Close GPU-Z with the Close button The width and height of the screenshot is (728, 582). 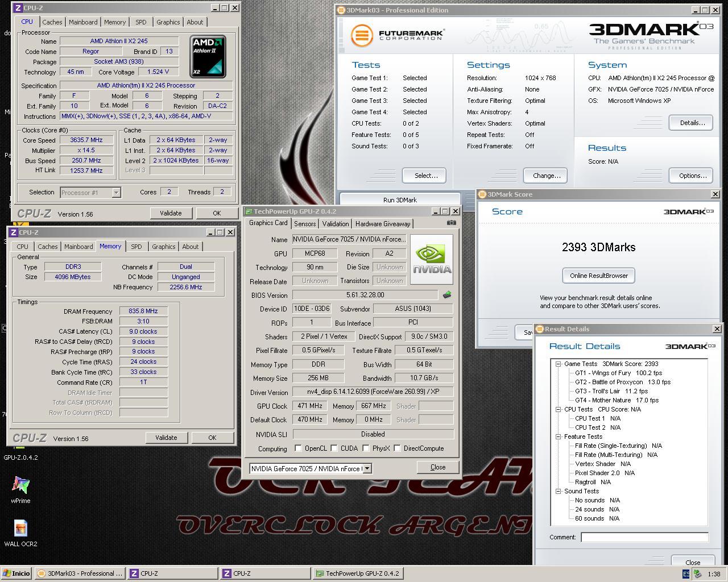point(438,467)
